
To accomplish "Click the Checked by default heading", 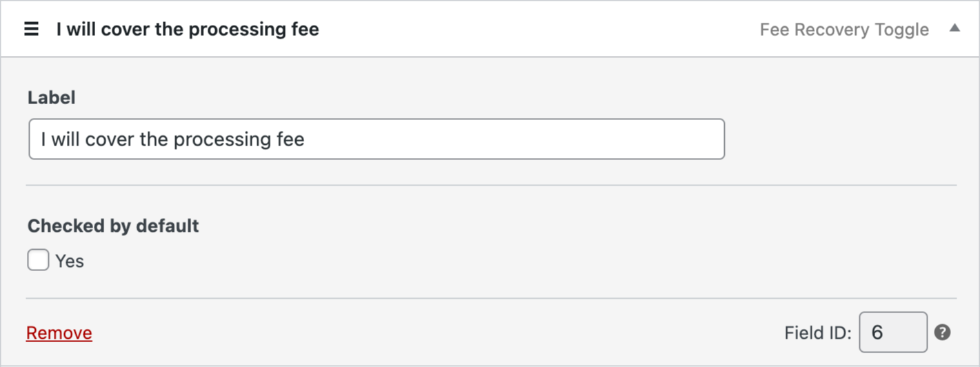I will (113, 226).
